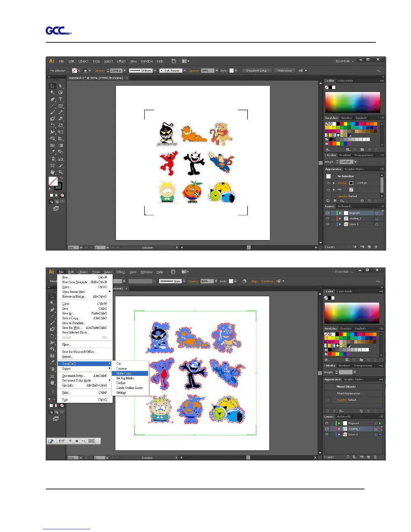The width and height of the screenshot is (411, 532).
Task: Choose Export... in the open File menu
Action: (x=85, y=357)
